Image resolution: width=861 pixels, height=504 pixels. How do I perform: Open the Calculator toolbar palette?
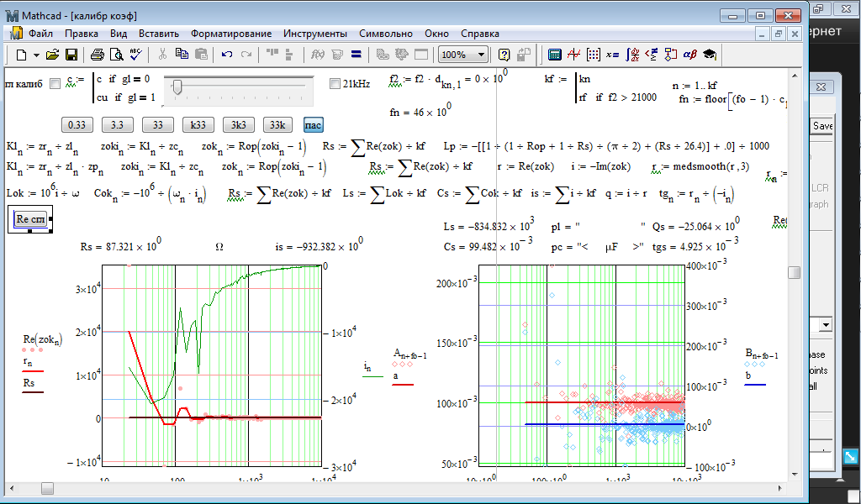[x=554, y=55]
